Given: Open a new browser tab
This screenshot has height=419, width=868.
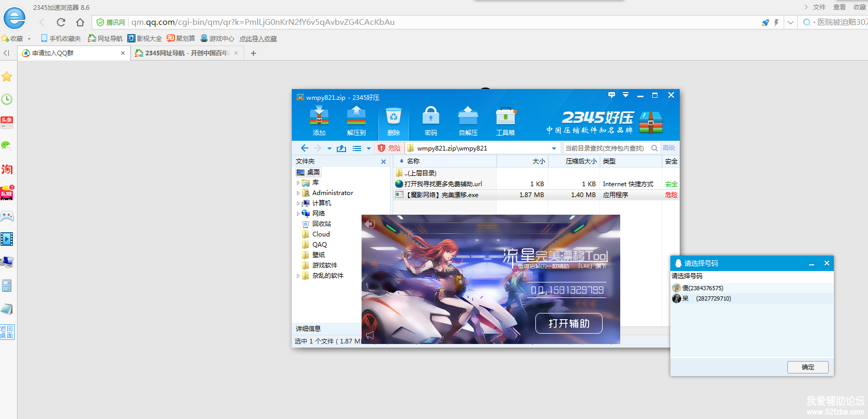Looking at the screenshot, I should click(x=253, y=53).
